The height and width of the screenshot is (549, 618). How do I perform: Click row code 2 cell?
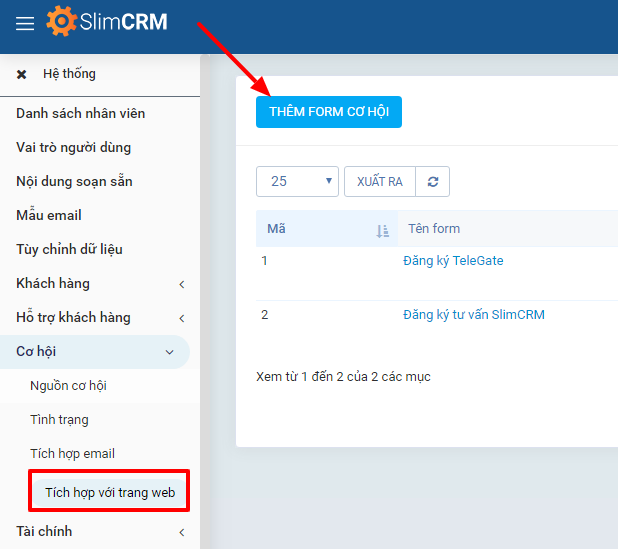point(264,315)
